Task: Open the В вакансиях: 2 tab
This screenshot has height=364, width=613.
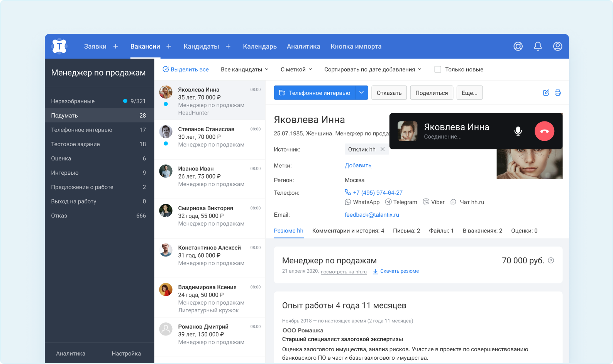Action: (x=483, y=231)
